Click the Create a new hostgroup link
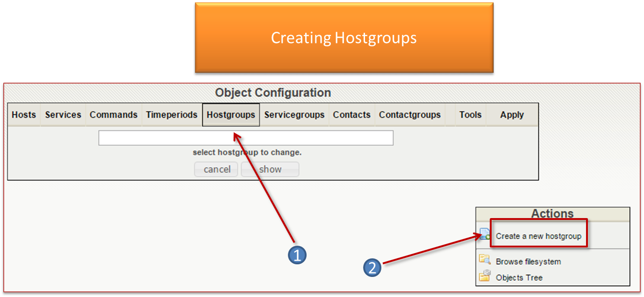The height and width of the screenshot is (297, 644). 538,236
